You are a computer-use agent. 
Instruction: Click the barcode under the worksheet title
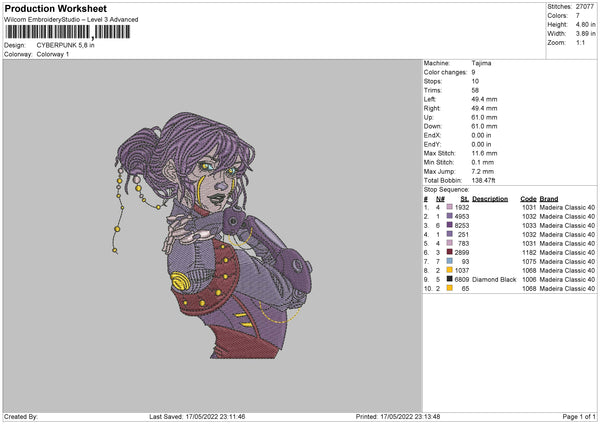pyautogui.click(x=70, y=33)
